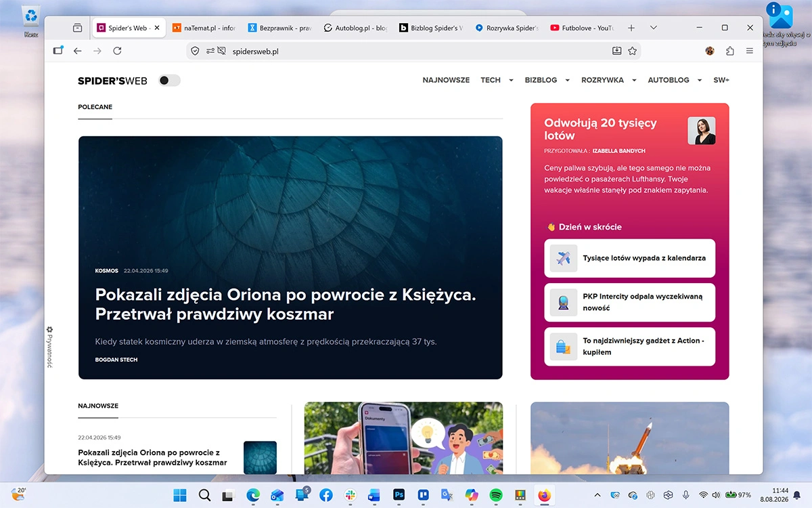Open author BOGDAN STECH's page
This screenshot has width=812, height=508.
click(x=116, y=360)
